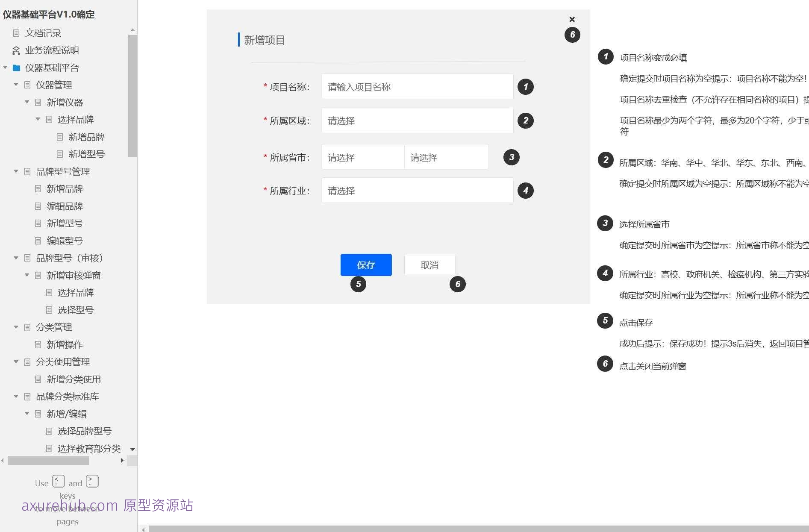Click the 保存 button
809x532 pixels.
click(366, 265)
